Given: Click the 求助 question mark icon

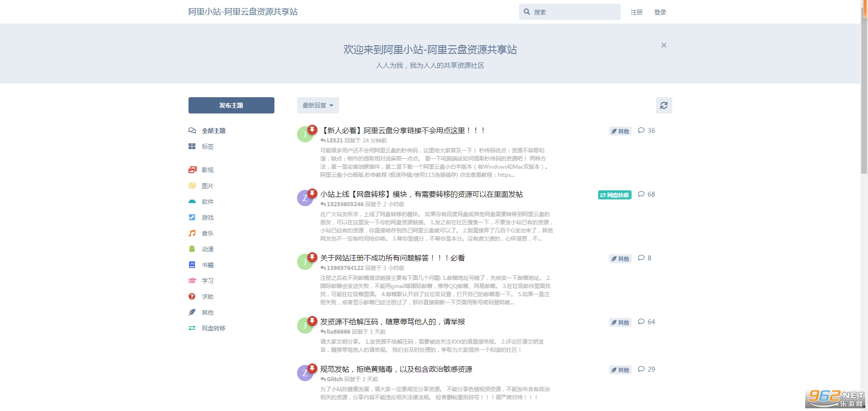Looking at the screenshot, I should click(192, 297).
